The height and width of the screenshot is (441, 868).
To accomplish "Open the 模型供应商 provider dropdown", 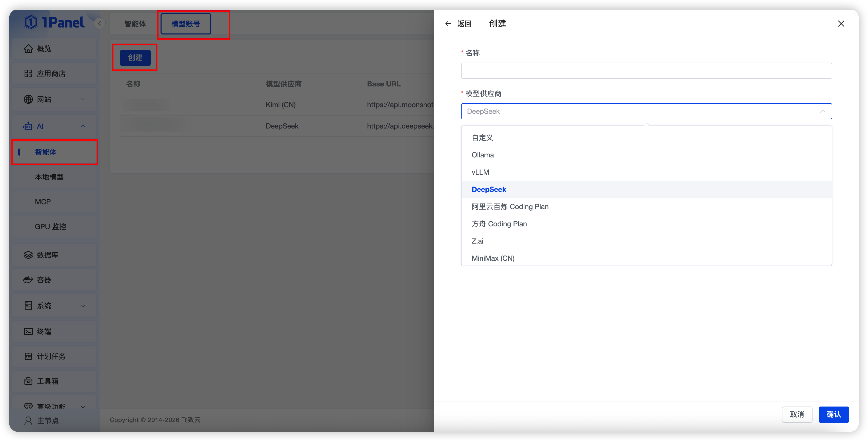I will (x=646, y=111).
